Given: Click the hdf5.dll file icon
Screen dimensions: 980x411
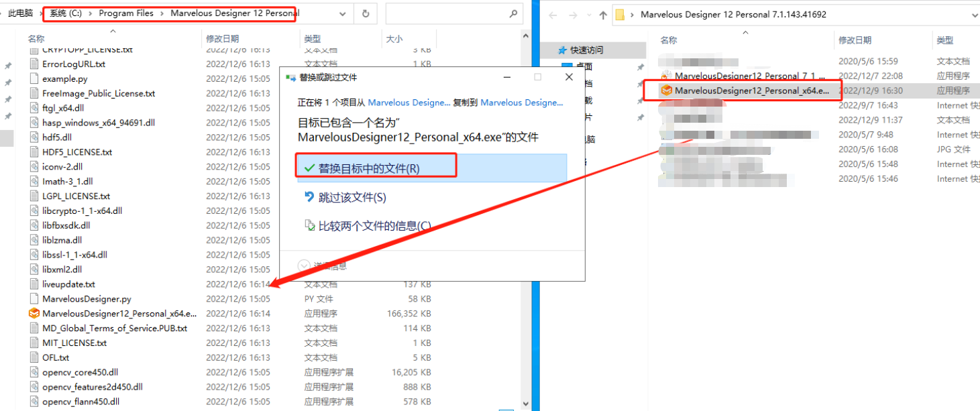Looking at the screenshot, I should click(x=36, y=137).
